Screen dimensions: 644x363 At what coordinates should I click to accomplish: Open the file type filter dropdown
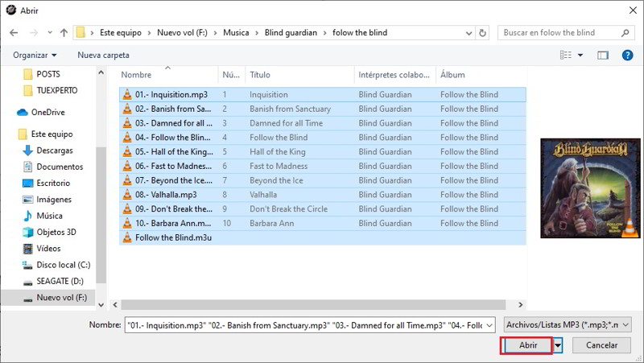[x=567, y=324]
